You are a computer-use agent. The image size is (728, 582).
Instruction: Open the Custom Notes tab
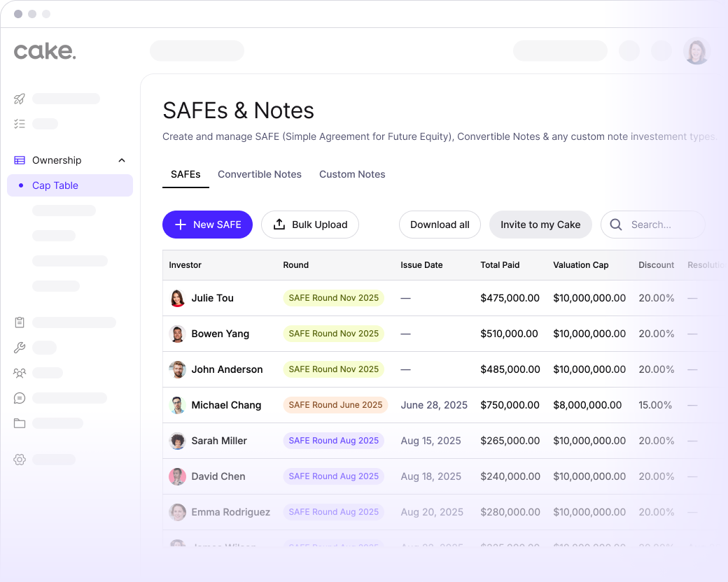(x=352, y=174)
